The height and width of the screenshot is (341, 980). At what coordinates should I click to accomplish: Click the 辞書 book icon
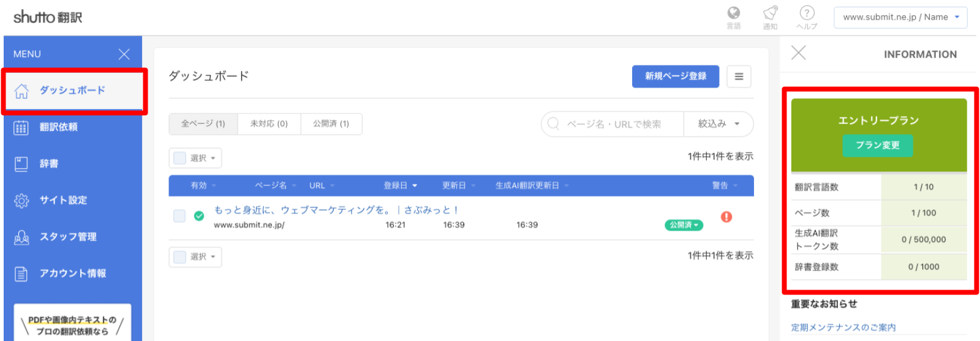[21, 163]
